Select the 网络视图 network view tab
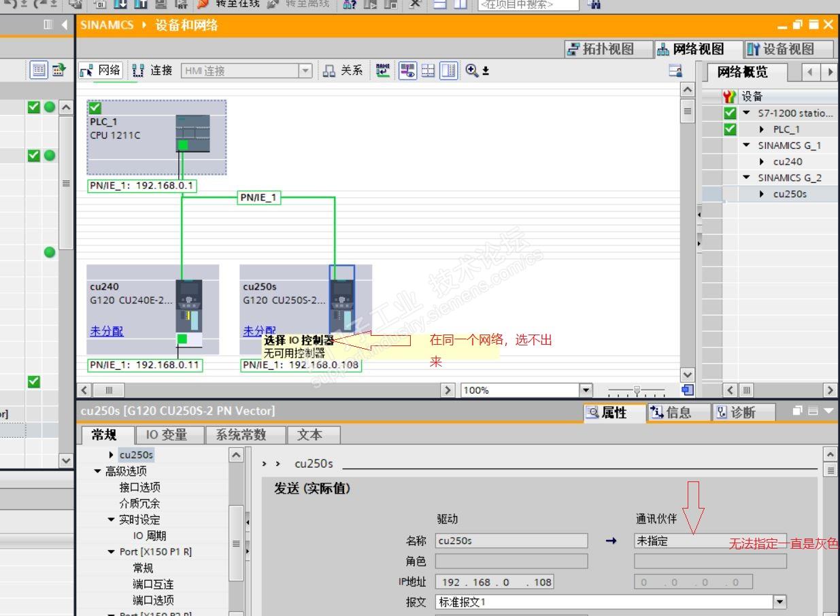 coord(698,49)
